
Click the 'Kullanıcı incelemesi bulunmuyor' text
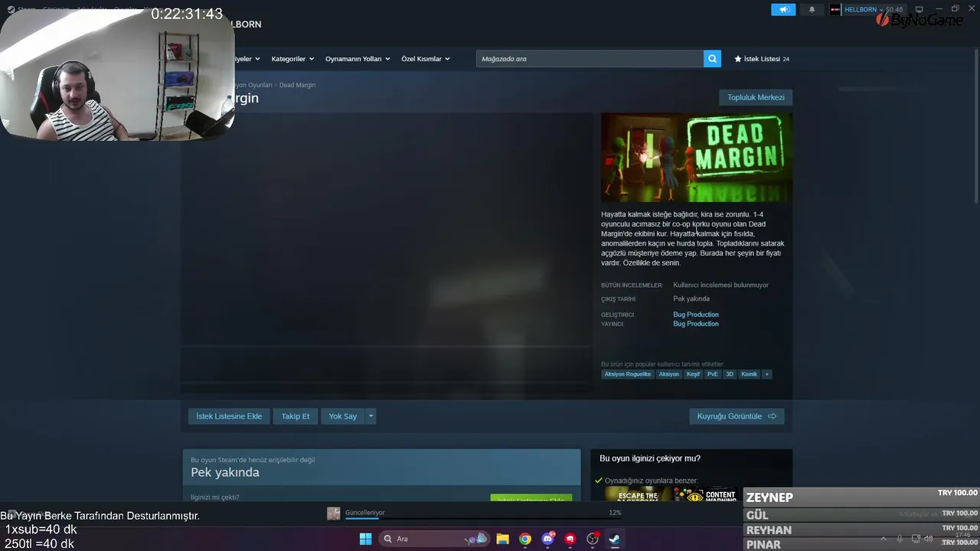720,285
